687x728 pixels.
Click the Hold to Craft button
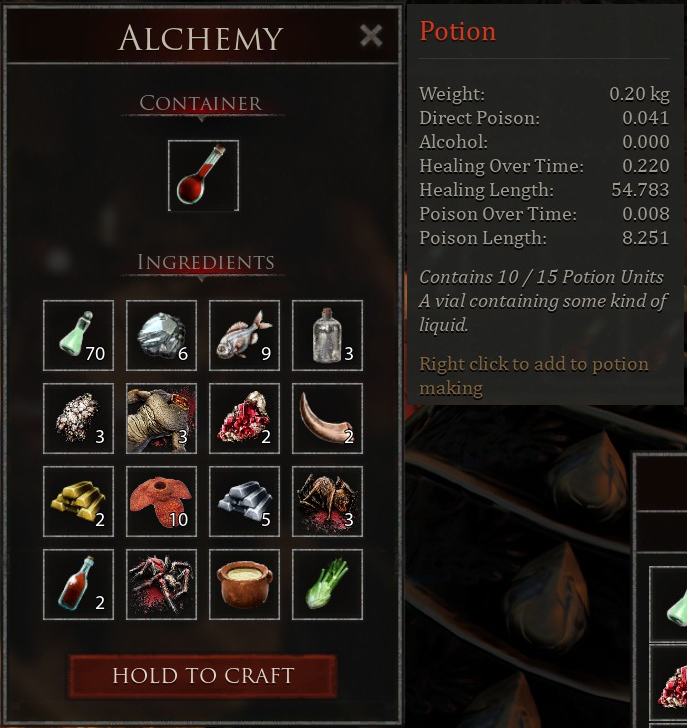(x=203, y=676)
